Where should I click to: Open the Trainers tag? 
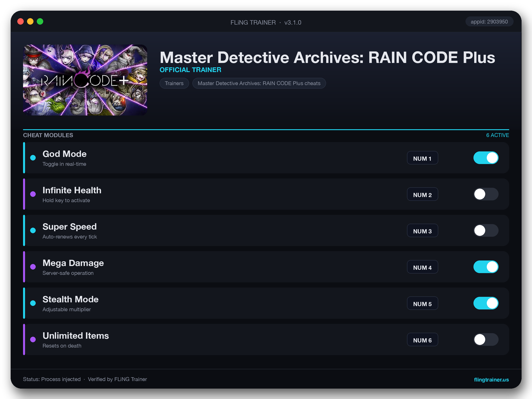(174, 83)
